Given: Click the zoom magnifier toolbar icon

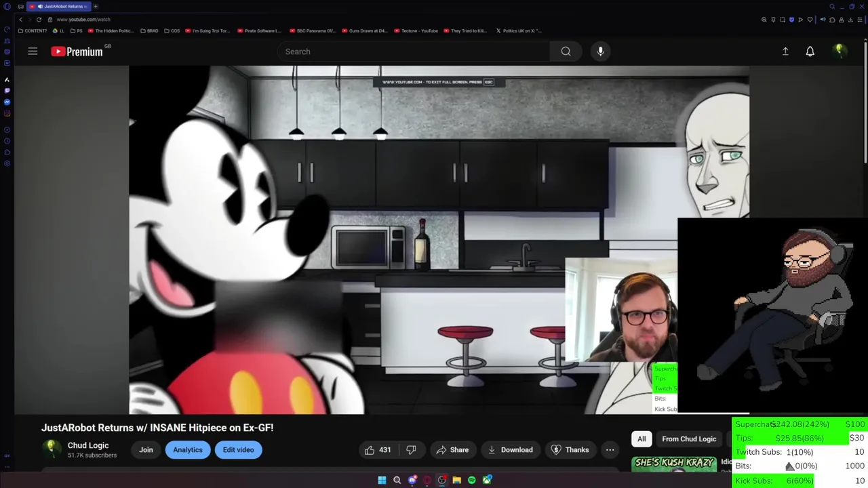Looking at the screenshot, I should point(764,20).
